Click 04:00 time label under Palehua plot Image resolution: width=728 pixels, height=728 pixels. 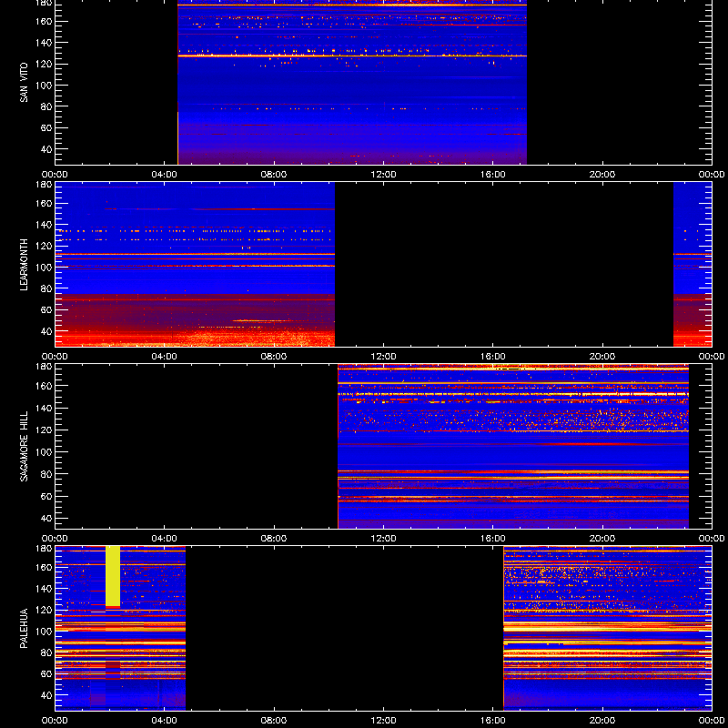point(165,721)
